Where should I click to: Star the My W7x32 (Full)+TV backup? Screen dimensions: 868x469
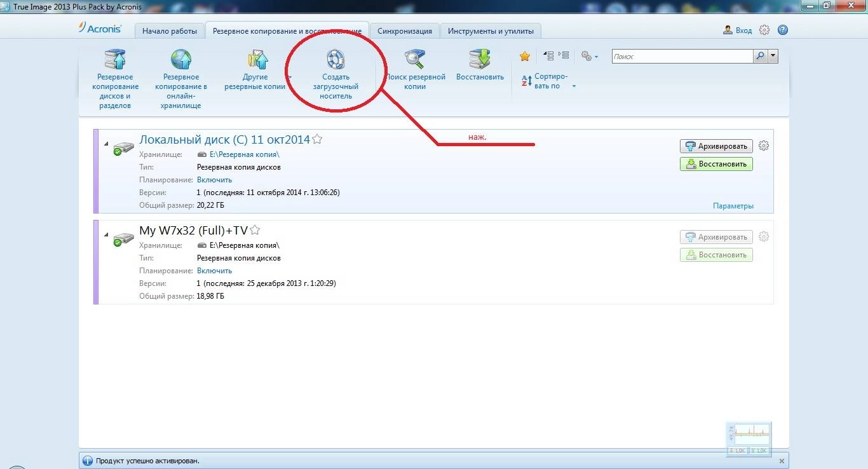click(x=255, y=230)
